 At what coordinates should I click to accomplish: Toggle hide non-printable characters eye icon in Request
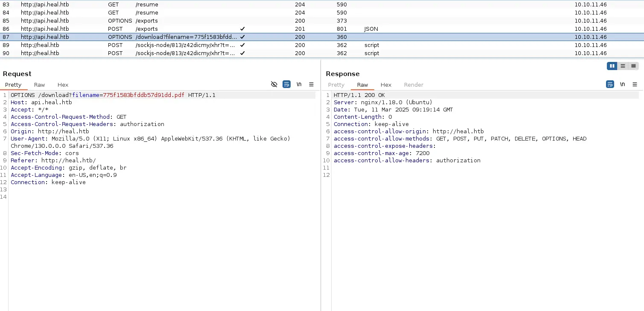pyautogui.click(x=274, y=85)
